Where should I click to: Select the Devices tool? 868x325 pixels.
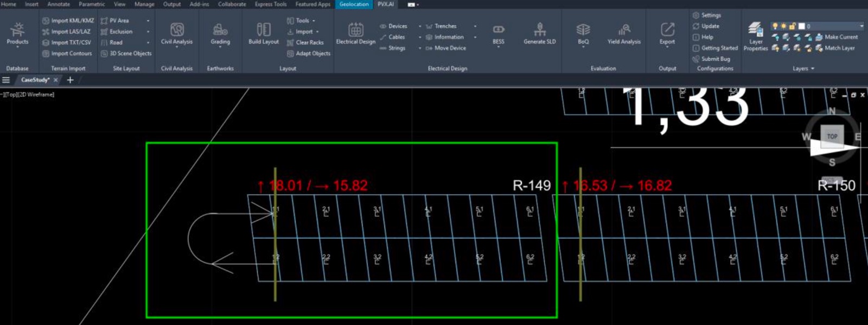(393, 26)
